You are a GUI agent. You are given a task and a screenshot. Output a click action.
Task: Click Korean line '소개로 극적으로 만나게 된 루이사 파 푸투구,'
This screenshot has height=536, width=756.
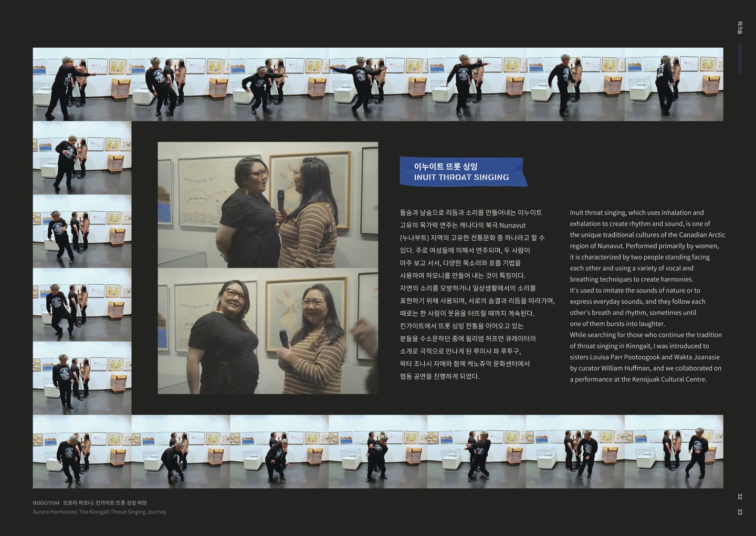pos(460,351)
